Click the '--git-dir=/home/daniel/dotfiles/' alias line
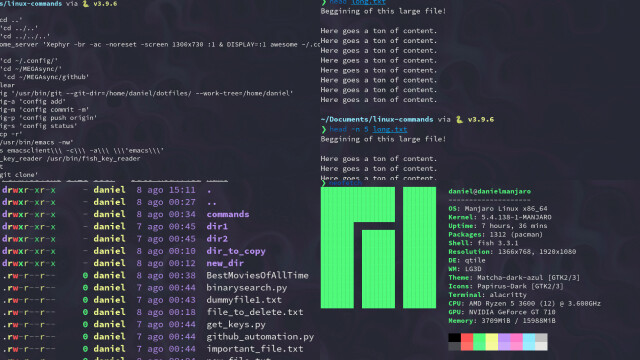 coord(146,93)
